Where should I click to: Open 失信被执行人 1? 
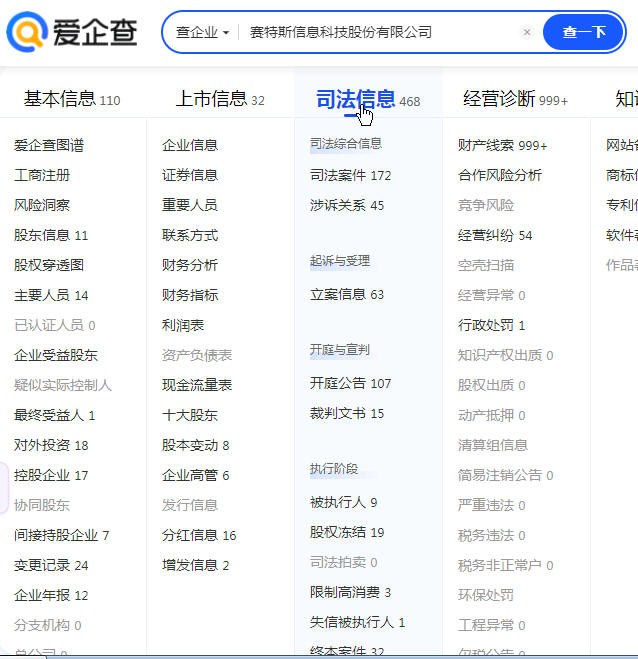coord(357,622)
